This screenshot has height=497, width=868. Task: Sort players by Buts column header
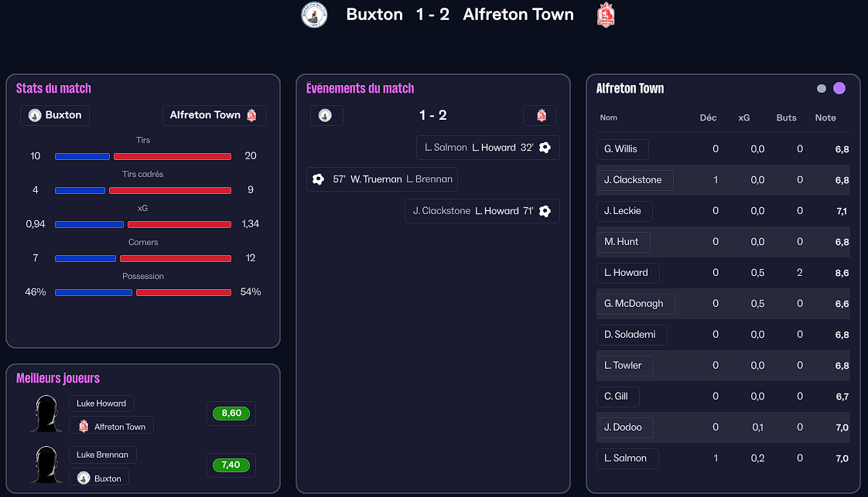tap(786, 117)
